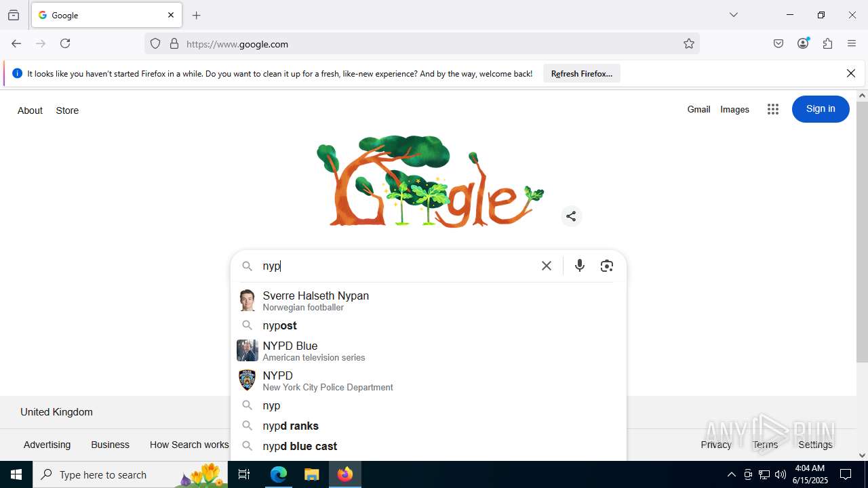Screen dimensions: 868x488
Task: Select the nypost suggestion
Action: click(429, 325)
